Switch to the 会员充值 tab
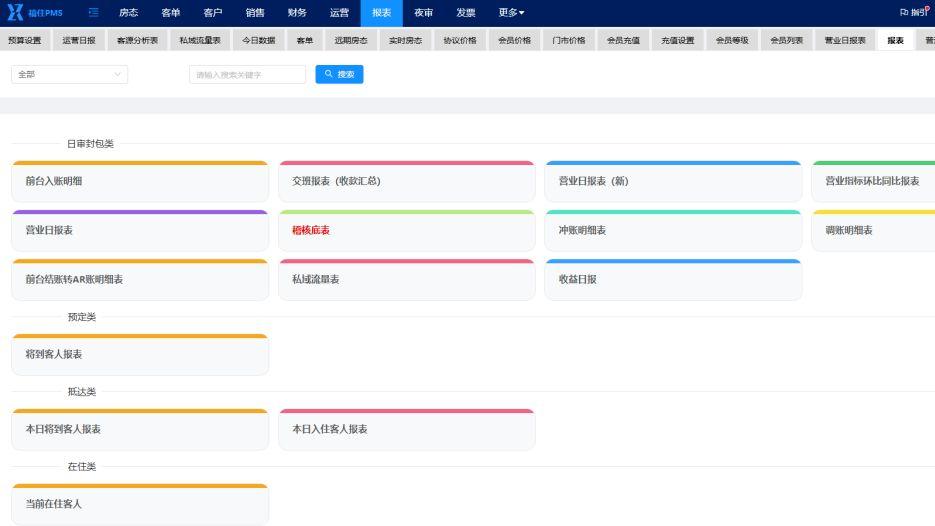The image size is (935, 526). pos(623,41)
